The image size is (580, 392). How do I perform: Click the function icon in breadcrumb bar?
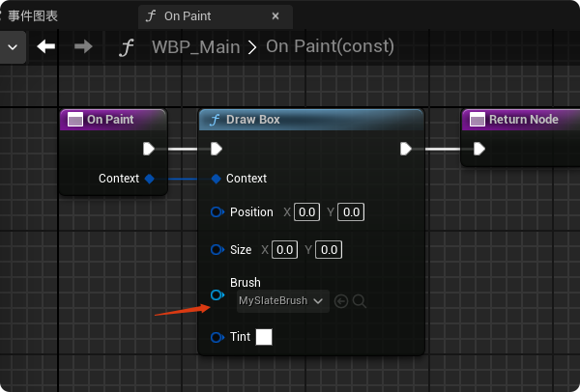(127, 47)
